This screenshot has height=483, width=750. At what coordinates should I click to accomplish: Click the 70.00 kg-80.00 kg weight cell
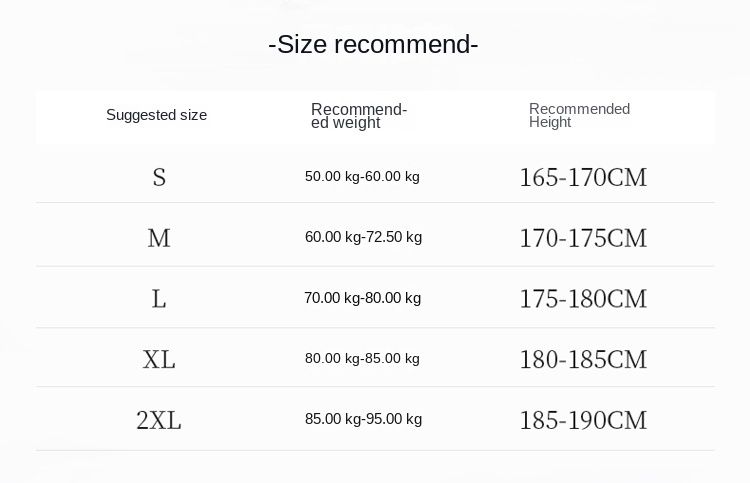coord(362,298)
